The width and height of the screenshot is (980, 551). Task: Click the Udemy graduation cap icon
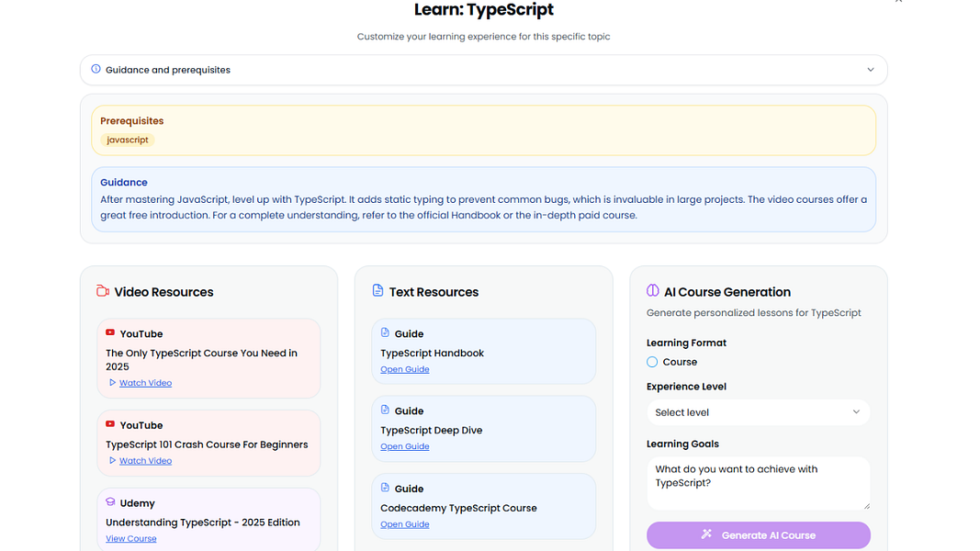[x=110, y=502]
